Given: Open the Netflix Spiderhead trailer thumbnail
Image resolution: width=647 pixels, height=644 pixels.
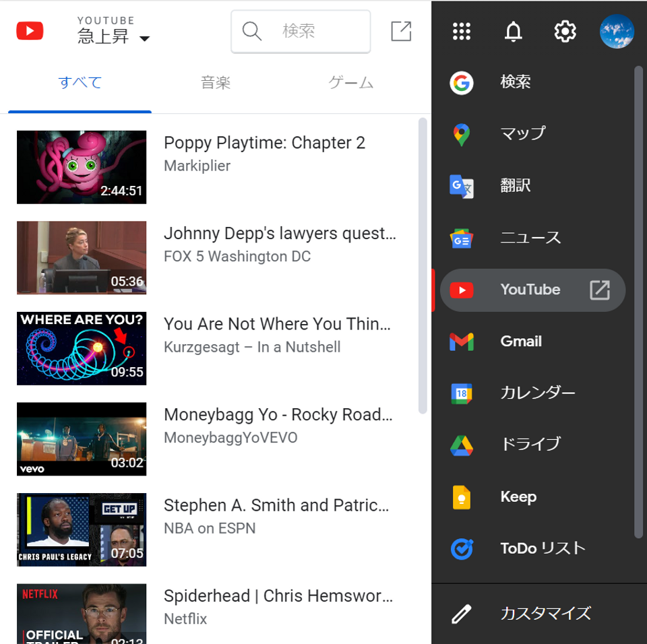Looking at the screenshot, I should point(82,614).
